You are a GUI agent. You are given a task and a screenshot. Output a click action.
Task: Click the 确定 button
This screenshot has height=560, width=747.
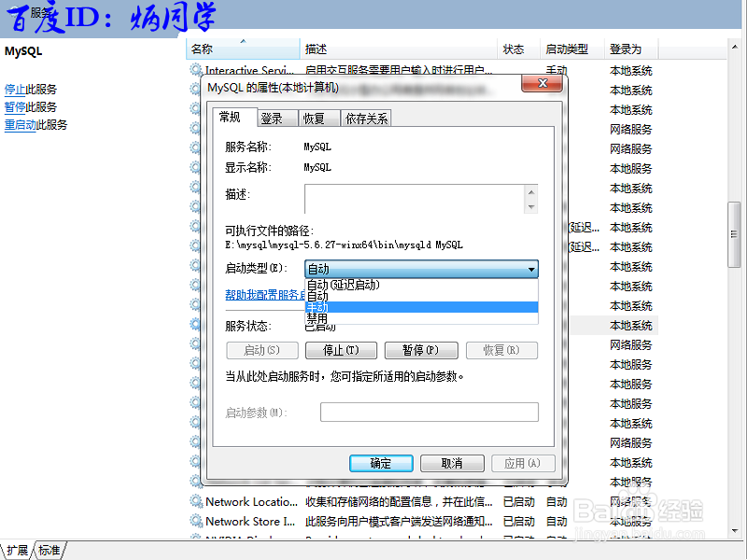click(381, 463)
